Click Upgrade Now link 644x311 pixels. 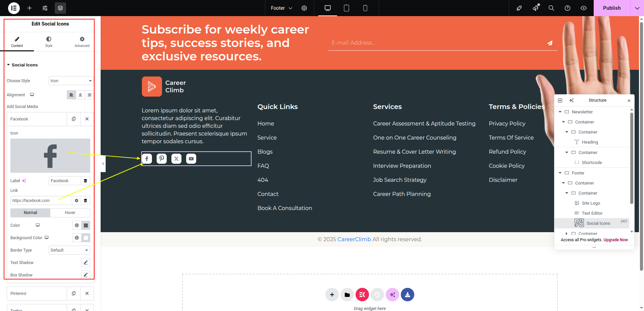tap(615, 240)
